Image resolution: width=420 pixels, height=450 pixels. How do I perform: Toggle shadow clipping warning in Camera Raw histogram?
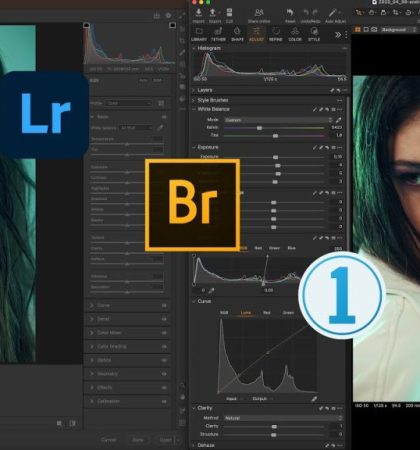pyautogui.click(x=86, y=25)
